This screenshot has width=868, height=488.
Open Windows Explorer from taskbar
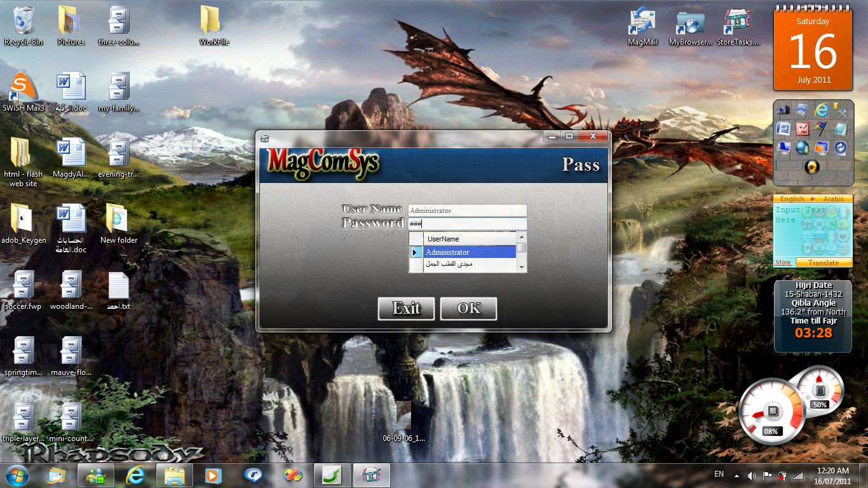click(x=175, y=475)
